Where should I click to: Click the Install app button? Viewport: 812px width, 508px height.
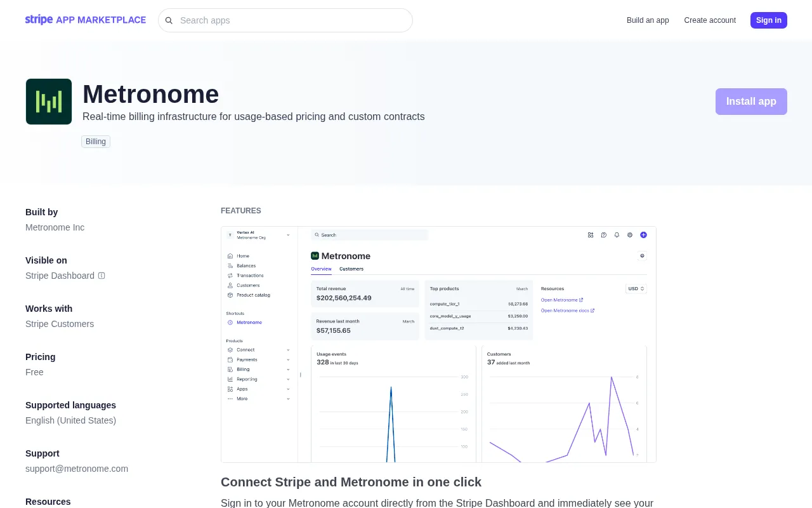pos(751,102)
